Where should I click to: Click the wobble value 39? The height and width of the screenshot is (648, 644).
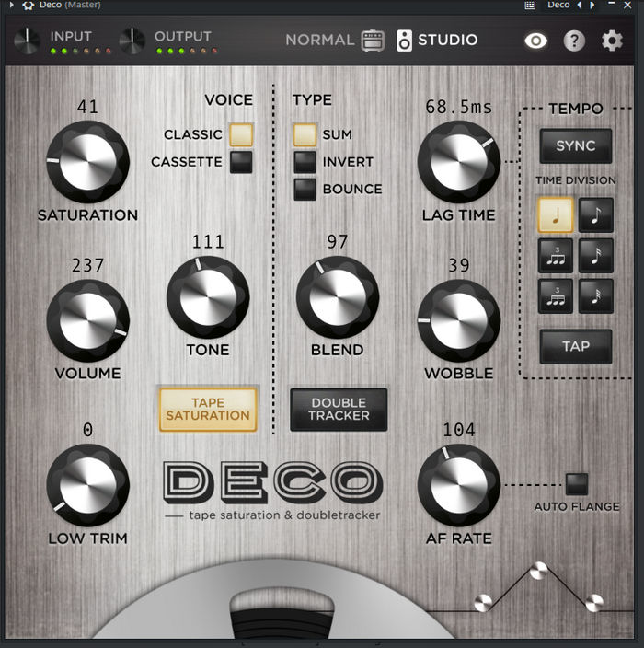pos(459,265)
